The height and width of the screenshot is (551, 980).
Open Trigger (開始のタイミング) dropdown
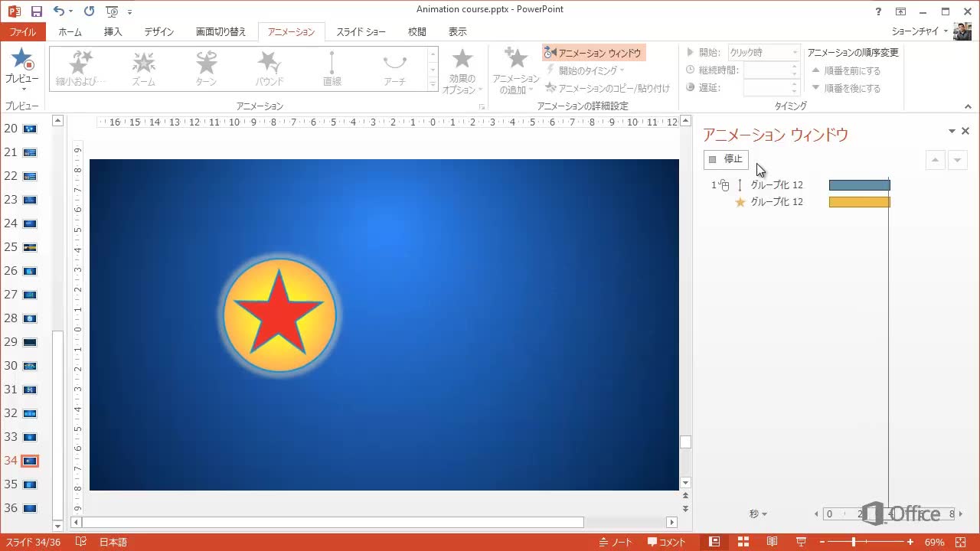point(586,70)
